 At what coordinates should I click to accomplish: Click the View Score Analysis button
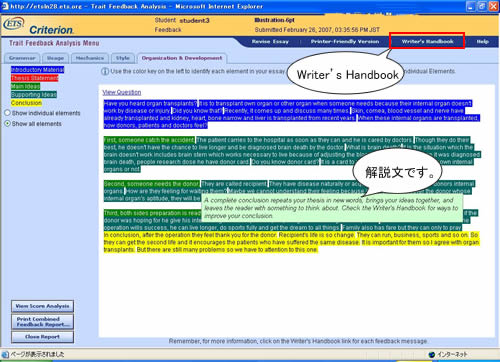point(42,306)
